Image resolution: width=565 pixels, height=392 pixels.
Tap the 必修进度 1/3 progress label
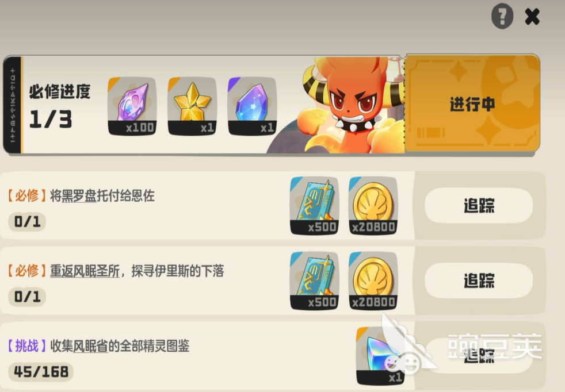[x=59, y=106]
